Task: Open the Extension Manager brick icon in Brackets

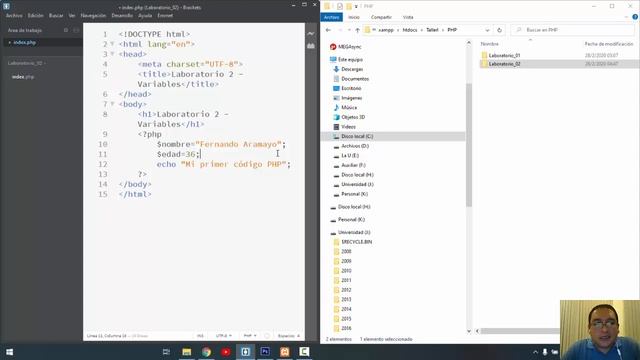Action: 311,46
